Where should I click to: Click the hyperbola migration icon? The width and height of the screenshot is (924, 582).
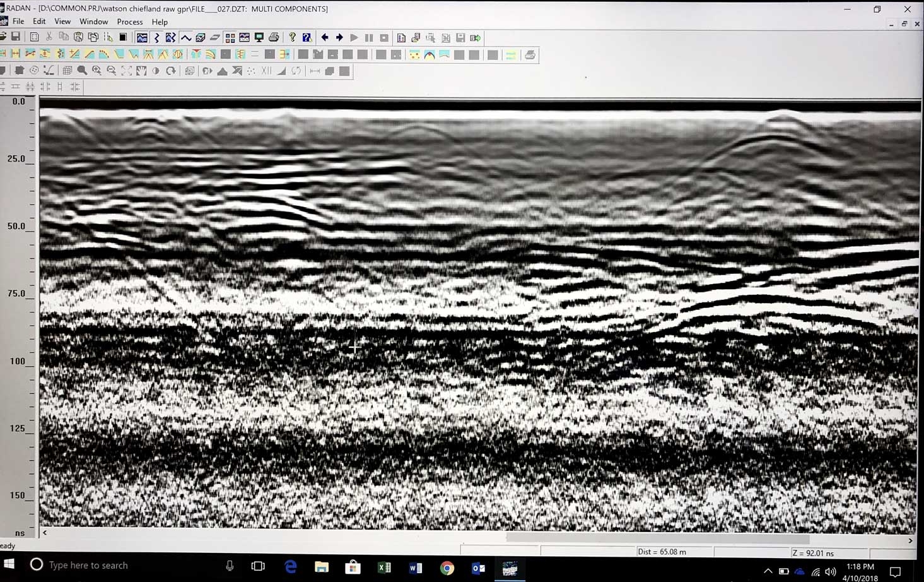click(x=430, y=55)
